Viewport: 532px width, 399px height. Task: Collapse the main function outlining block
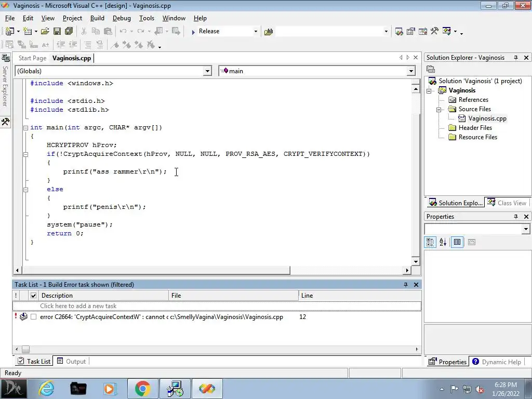point(25,128)
